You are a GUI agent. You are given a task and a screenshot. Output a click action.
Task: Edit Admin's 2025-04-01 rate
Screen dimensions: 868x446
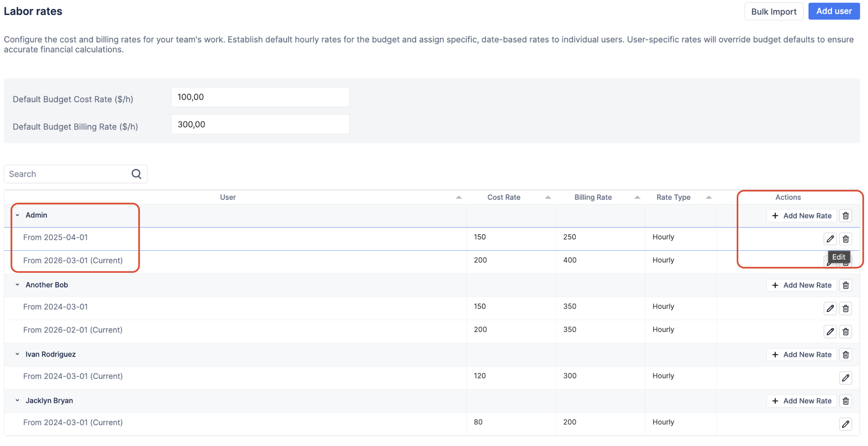(x=830, y=239)
